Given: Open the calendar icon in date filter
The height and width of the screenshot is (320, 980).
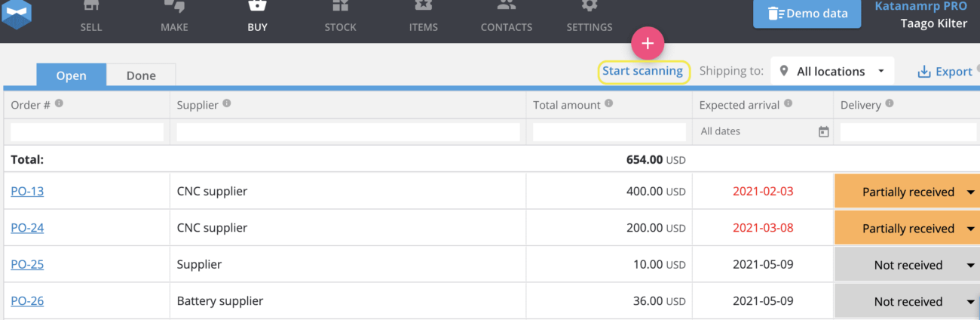Looking at the screenshot, I should click(x=823, y=132).
